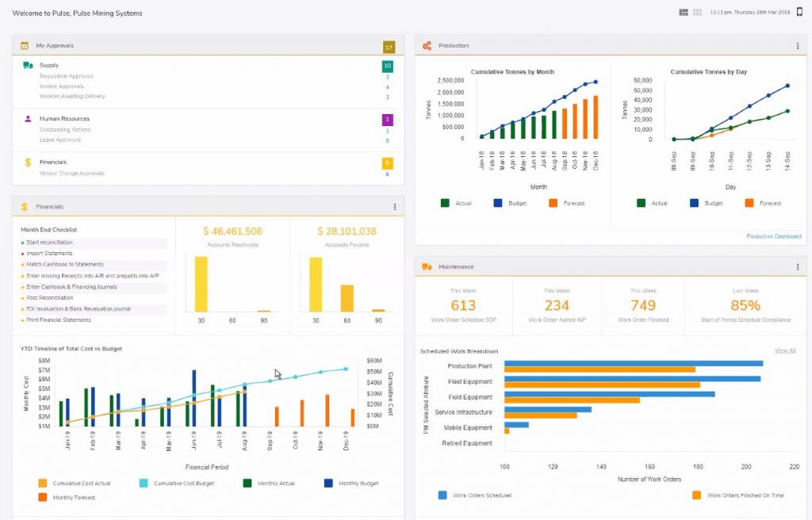Open the Maintenance panel options menu

coord(797,266)
